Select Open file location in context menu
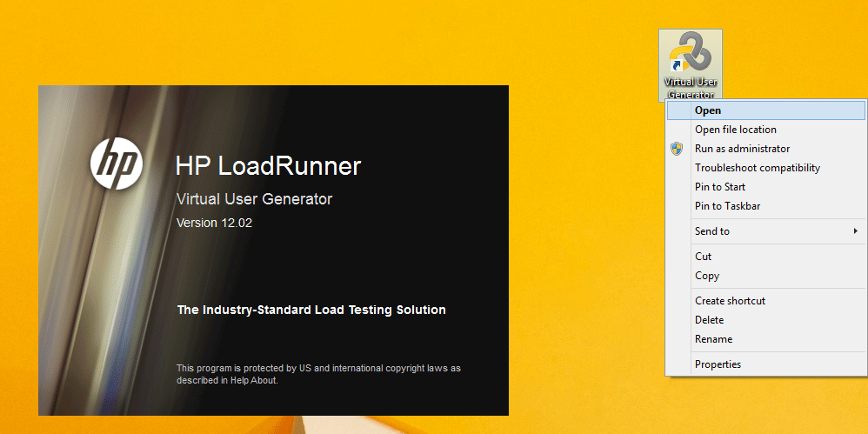The image size is (868, 434). [x=766, y=130]
